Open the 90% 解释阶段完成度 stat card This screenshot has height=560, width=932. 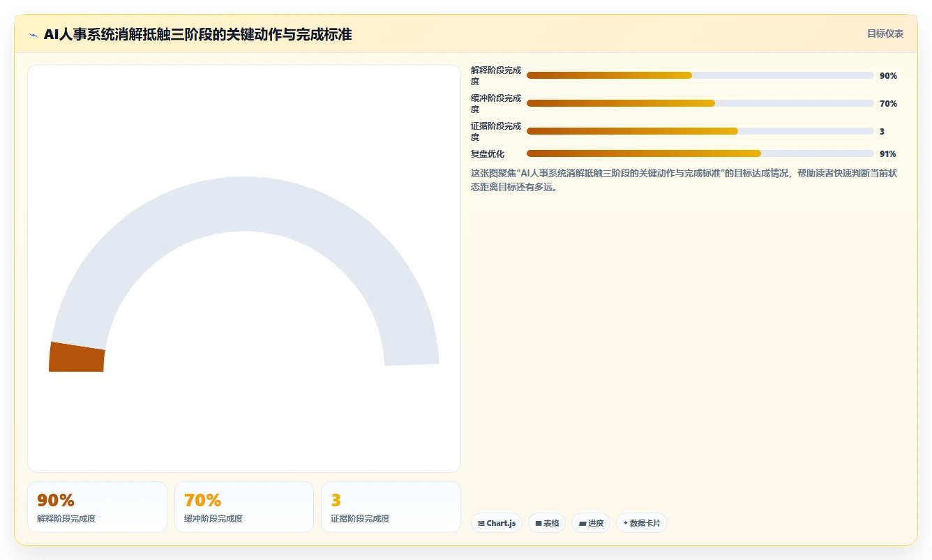97,507
